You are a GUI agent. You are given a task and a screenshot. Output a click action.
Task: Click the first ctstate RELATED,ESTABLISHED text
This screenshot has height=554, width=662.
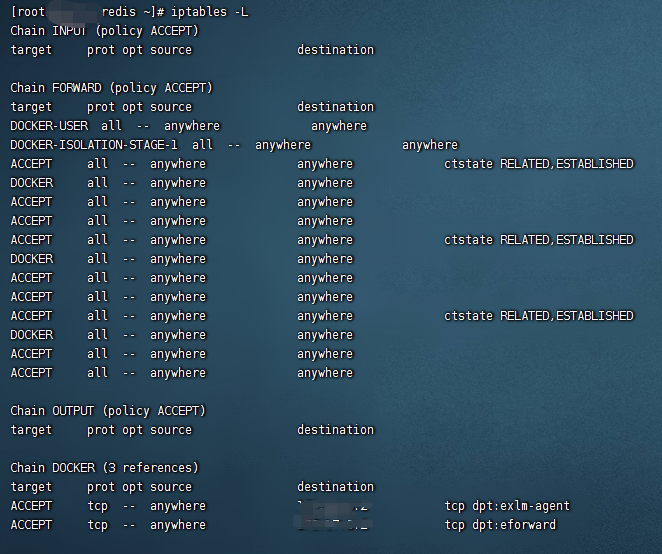(x=538, y=164)
